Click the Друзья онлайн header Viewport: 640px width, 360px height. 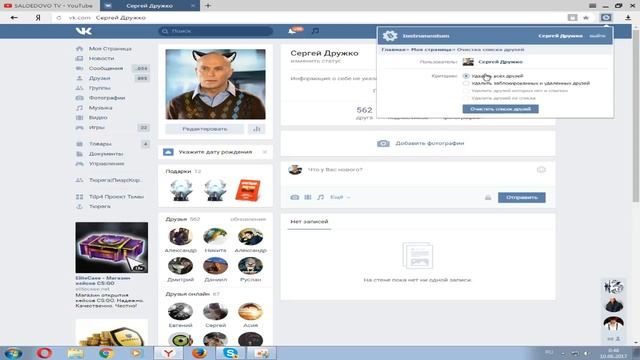pos(188,294)
